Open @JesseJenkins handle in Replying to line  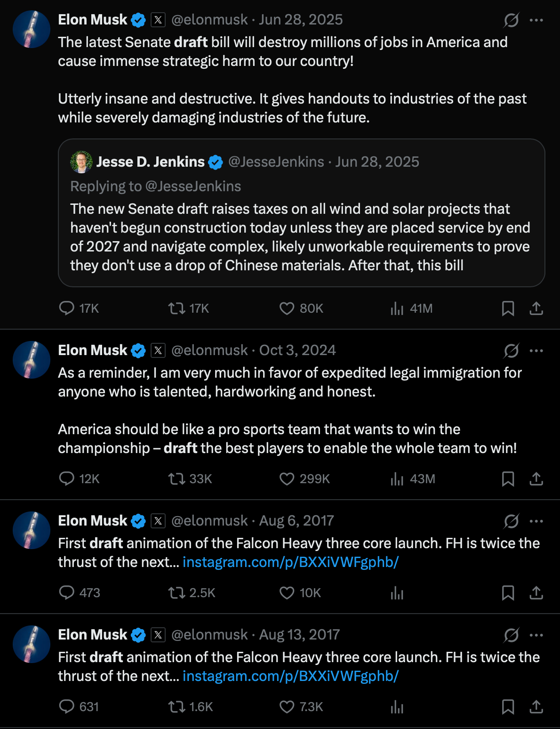point(193,186)
